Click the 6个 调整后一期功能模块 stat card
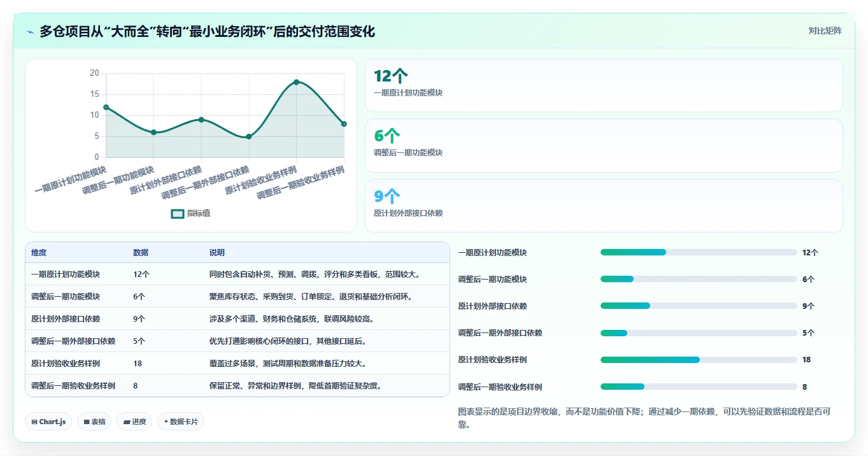868x456 pixels. 604,145
